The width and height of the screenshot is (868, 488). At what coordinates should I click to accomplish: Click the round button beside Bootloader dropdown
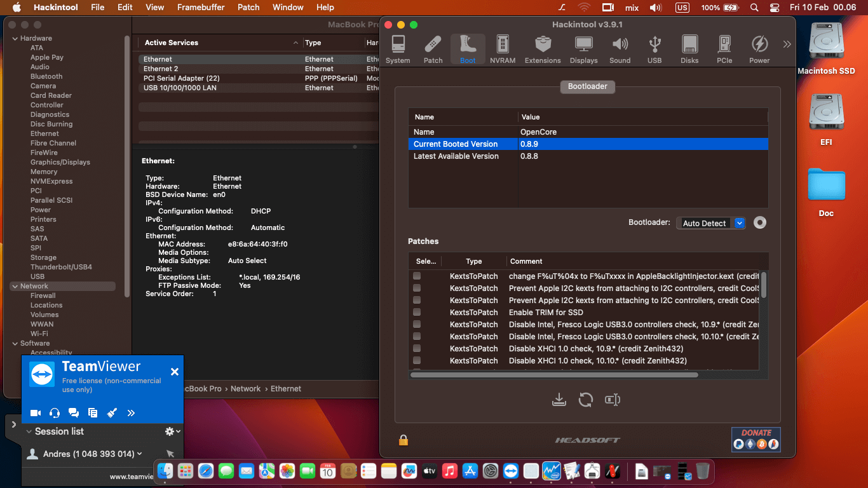pyautogui.click(x=760, y=223)
